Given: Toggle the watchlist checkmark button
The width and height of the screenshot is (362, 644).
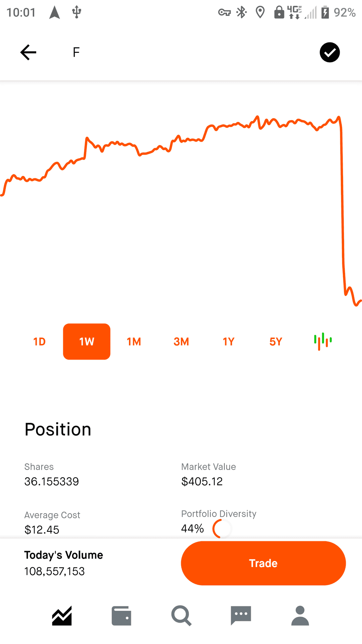Looking at the screenshot, I should 329,52.
